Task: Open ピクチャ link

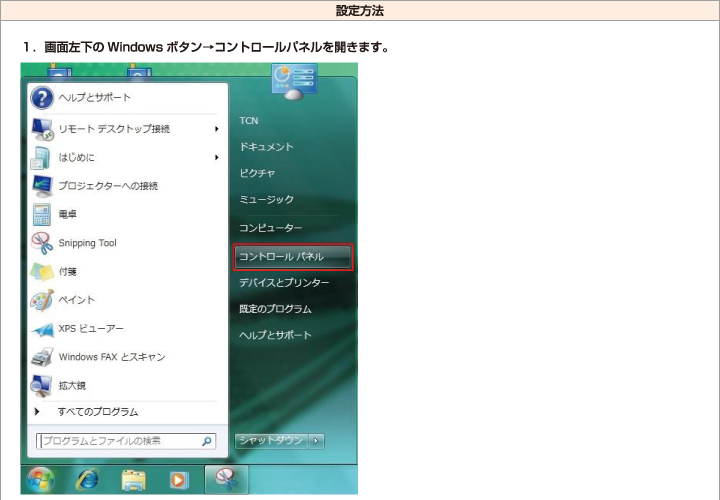Action: 257,173
